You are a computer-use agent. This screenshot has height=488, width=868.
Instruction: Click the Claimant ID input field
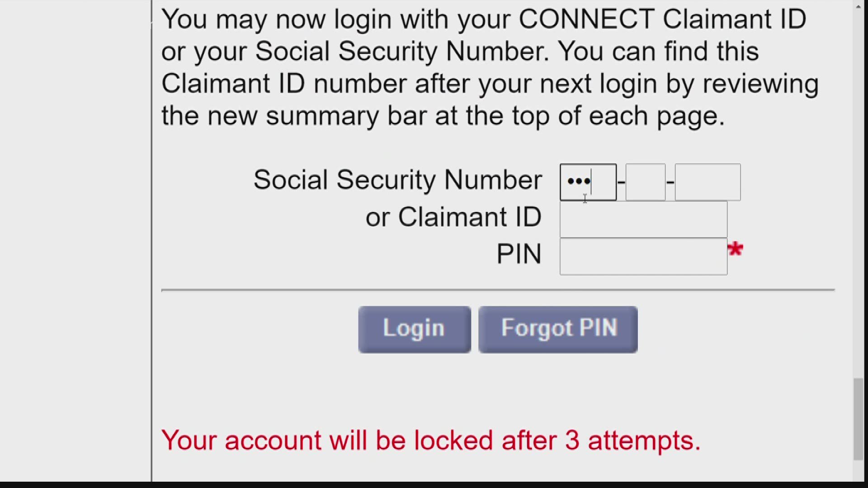point(643,220)
